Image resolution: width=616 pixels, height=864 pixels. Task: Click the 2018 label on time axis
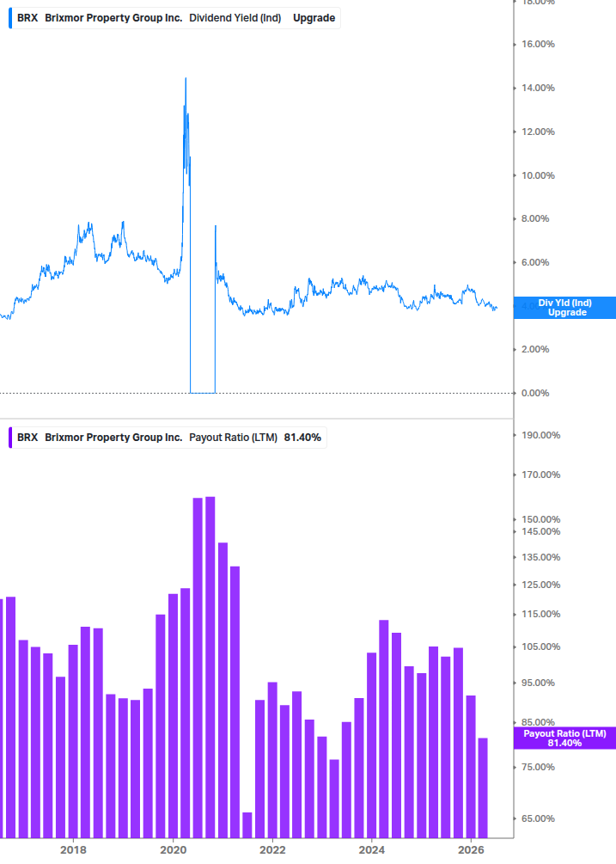[73, 849]
